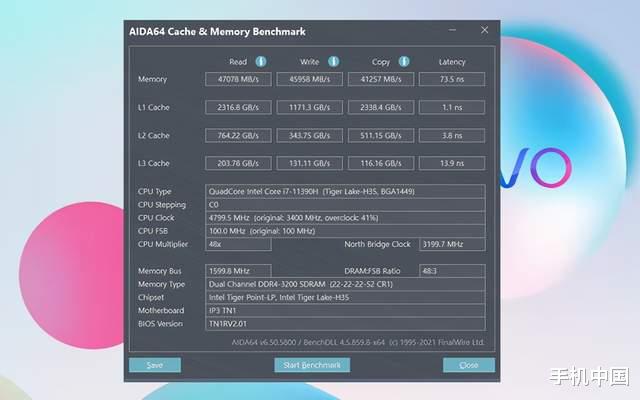Click the info icon next to Read
Image resolution: width=640 pixels, height=400 pixels.
(261, 62)
